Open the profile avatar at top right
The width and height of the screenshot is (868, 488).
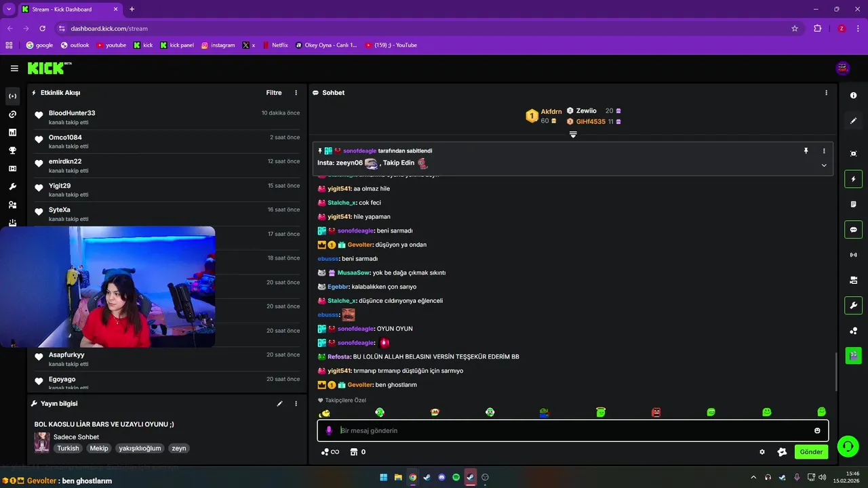coord(843,68)
